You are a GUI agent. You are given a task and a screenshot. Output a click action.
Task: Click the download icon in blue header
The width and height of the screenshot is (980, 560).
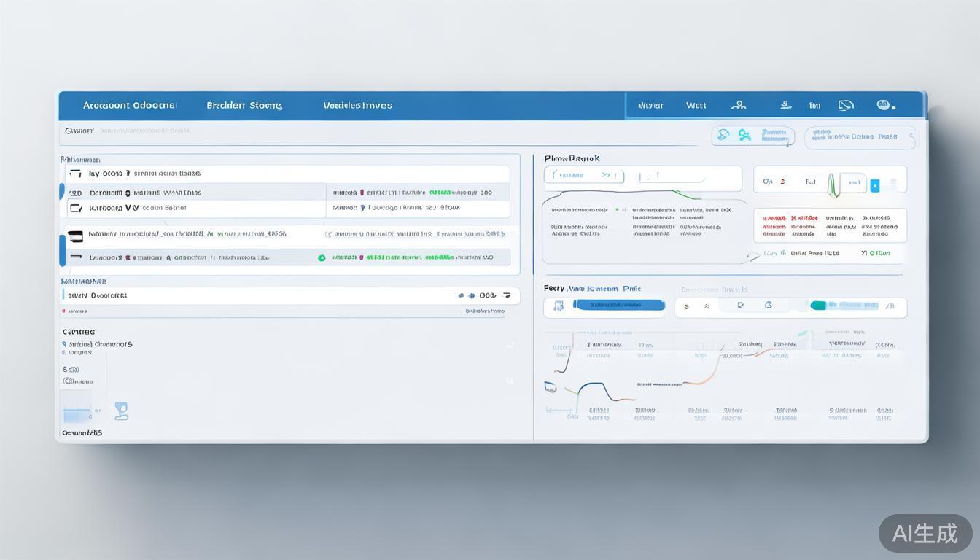(785, 105)
